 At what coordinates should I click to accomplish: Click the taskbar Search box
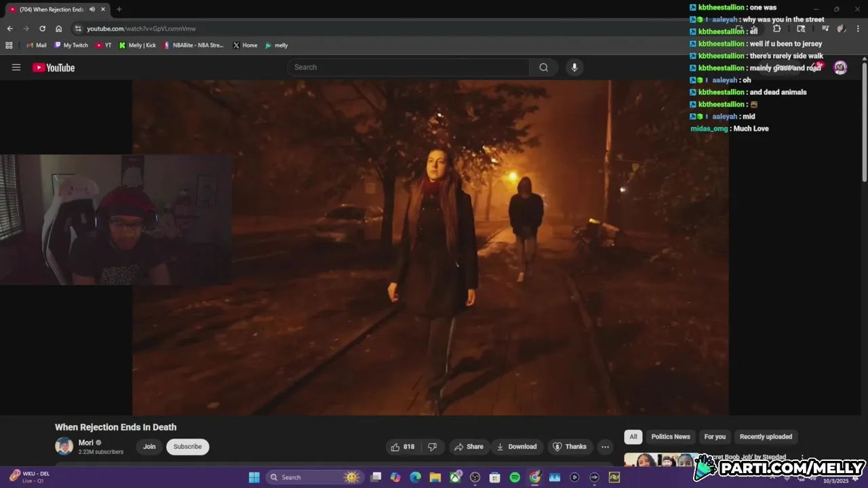tap(315, 477)
